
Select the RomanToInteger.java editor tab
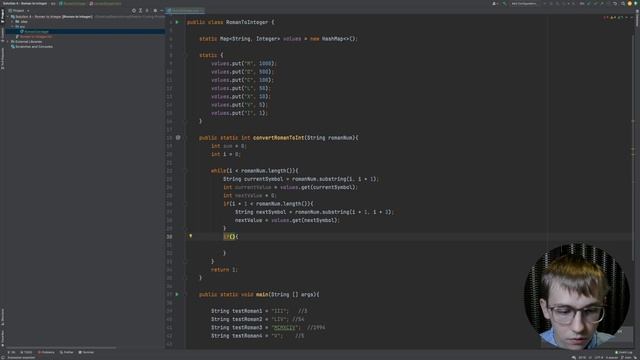pos(185,11)
